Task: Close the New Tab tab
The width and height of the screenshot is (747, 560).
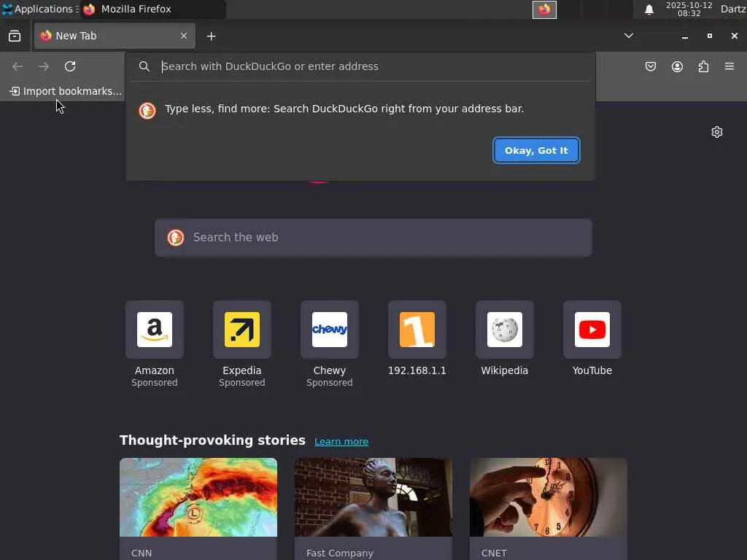Action: click(184, 36)
